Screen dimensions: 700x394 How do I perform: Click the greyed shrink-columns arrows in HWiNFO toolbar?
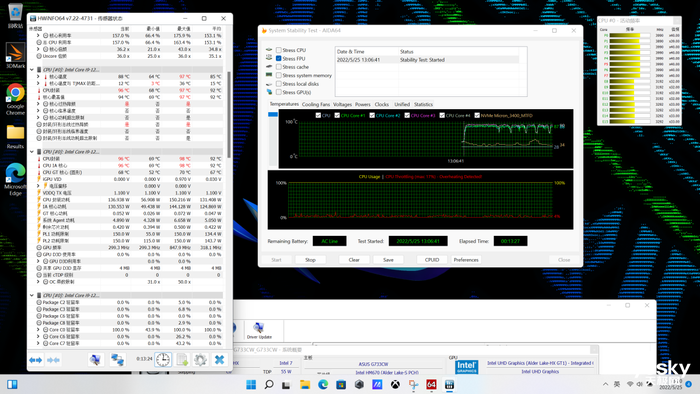53,360
